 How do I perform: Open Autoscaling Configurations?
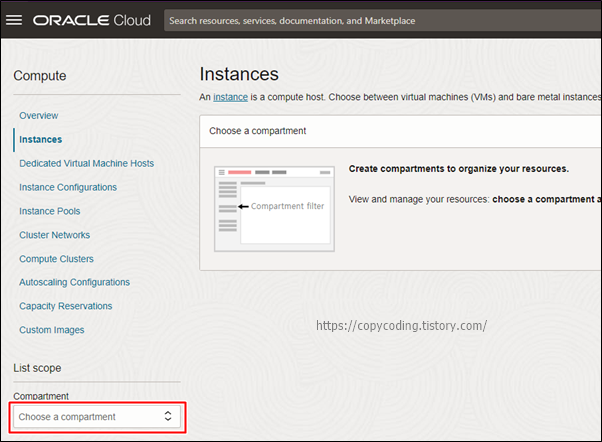click(74, 282)
